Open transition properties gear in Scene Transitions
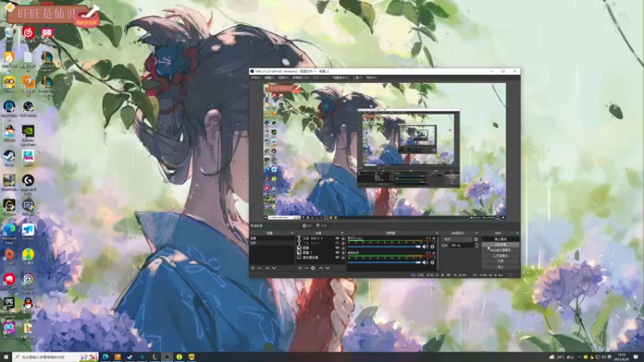Viewport: 644px width, 362px height. click(476, 239)
